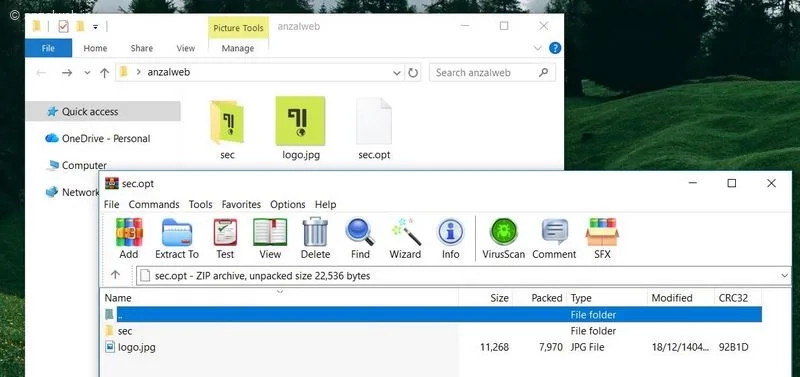Click the Explorer back arrow
This screenshot has height=377, width=800.
41,73
